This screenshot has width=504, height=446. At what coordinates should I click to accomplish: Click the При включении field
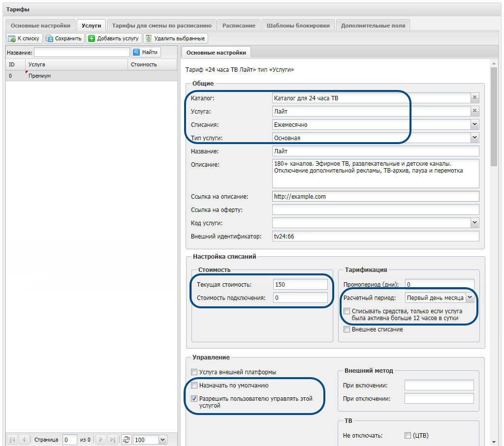pos(439,386)
